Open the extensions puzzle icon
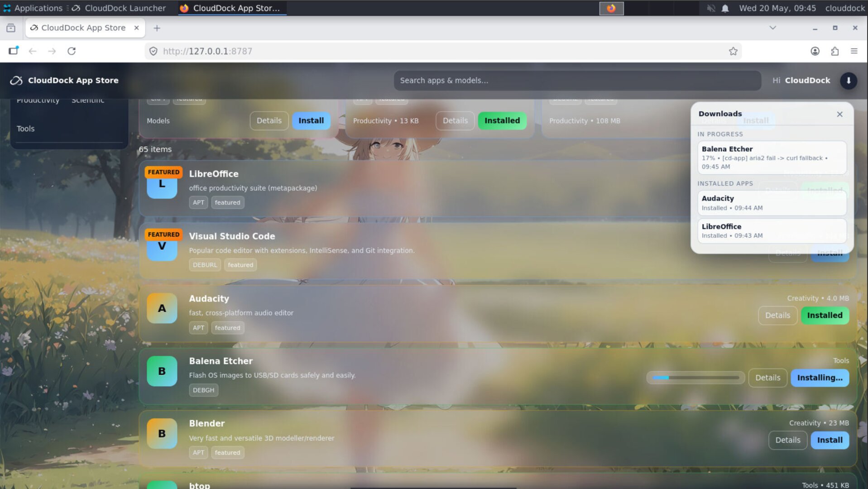 click(834, 51)
